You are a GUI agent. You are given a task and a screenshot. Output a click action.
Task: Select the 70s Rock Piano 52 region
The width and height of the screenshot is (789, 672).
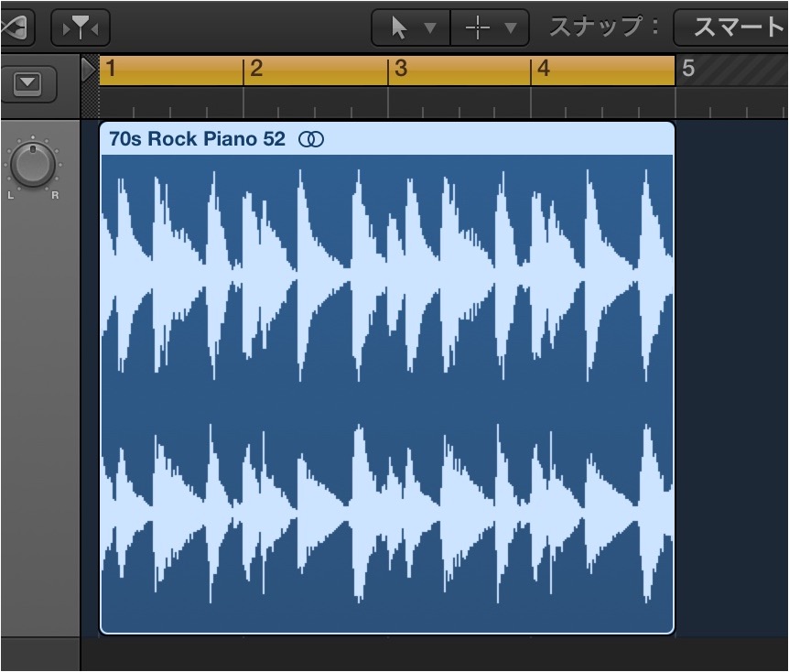click(387, 377)
